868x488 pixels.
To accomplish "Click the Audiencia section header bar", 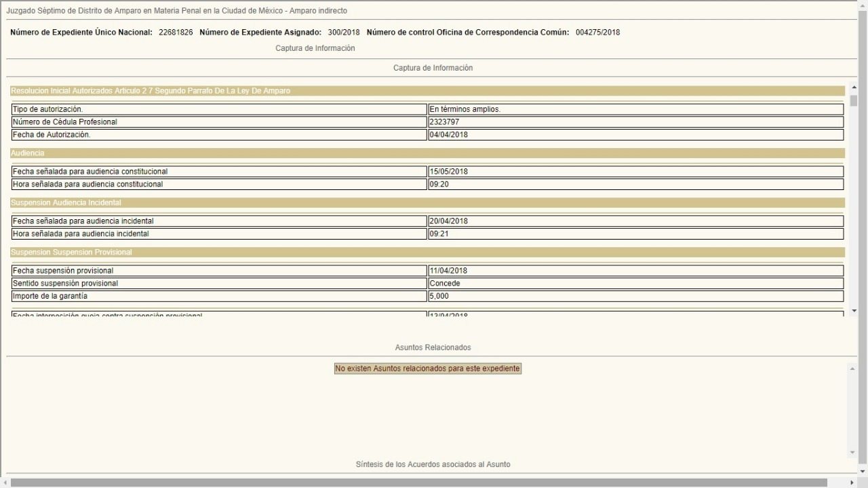I will tap(427, 153).
